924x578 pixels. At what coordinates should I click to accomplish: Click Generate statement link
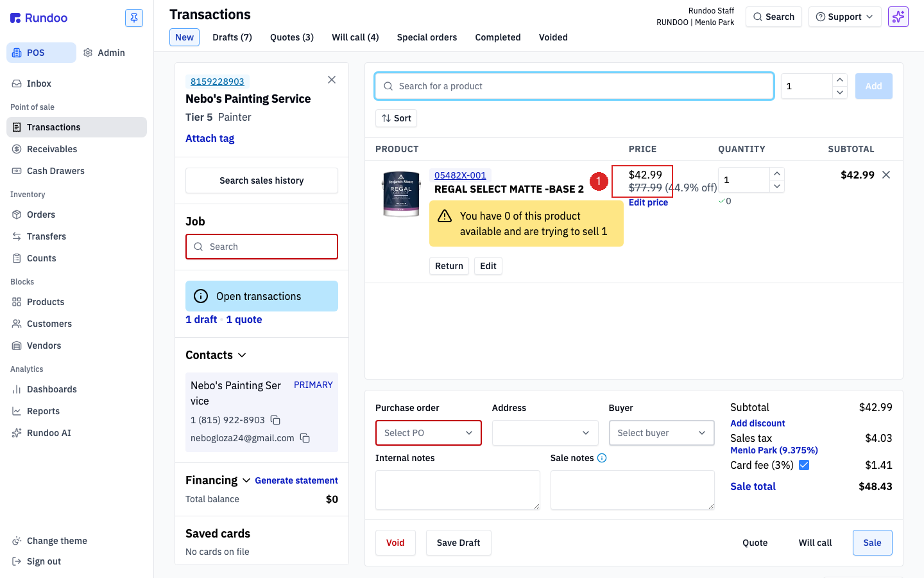point(296,480)
